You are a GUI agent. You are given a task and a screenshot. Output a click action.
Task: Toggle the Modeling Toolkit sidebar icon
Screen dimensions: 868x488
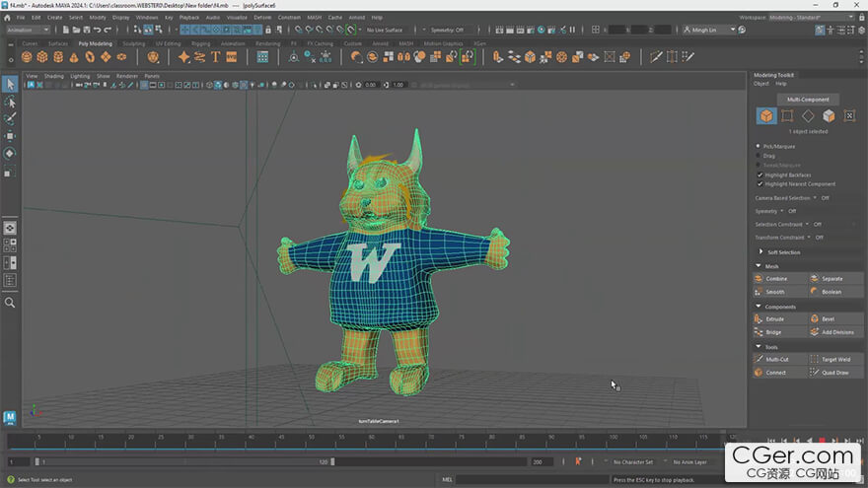[820, 30]
